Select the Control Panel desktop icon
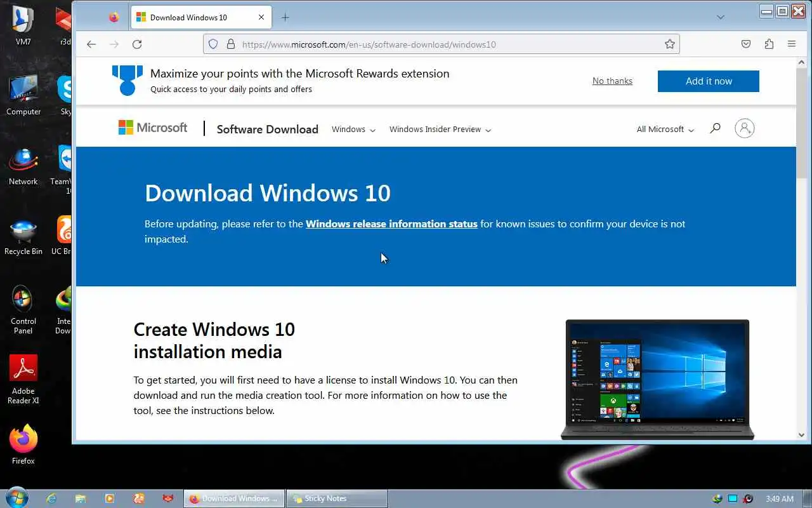The height and width of the screenshot is (508, 812). point(23,309)
